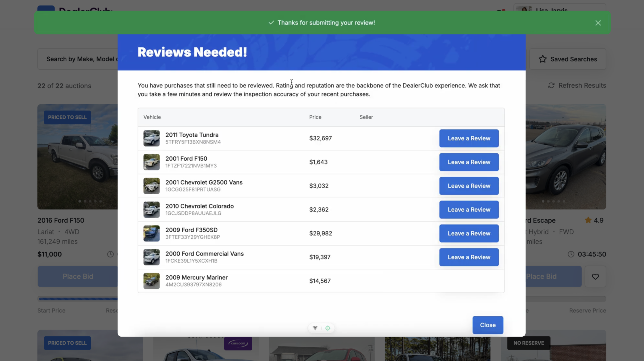The image size is (644, 361).
Task: Place Bid on the 2016 Ford F150
Action: (x=78, y=277)
